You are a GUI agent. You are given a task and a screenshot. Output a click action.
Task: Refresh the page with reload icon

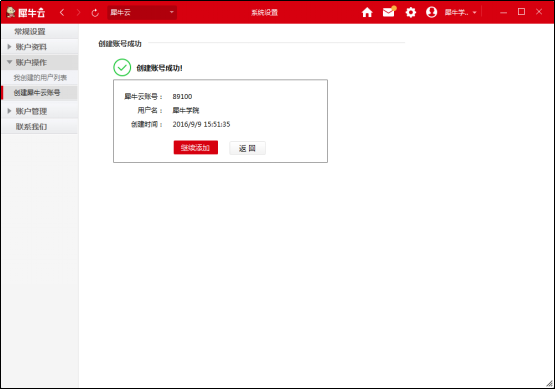point(95,13)
